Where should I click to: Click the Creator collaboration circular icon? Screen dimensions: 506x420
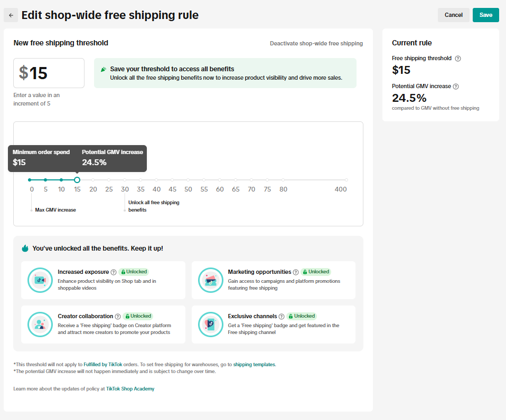click(40, 324)
